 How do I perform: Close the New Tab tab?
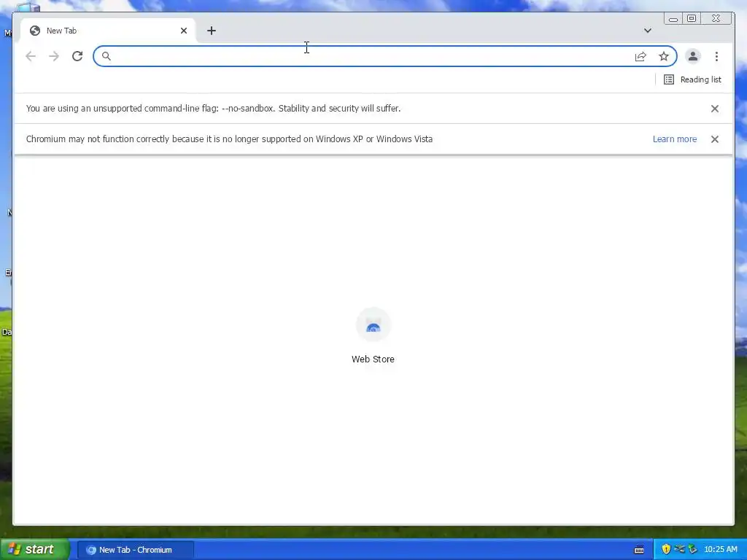[184, 31]
